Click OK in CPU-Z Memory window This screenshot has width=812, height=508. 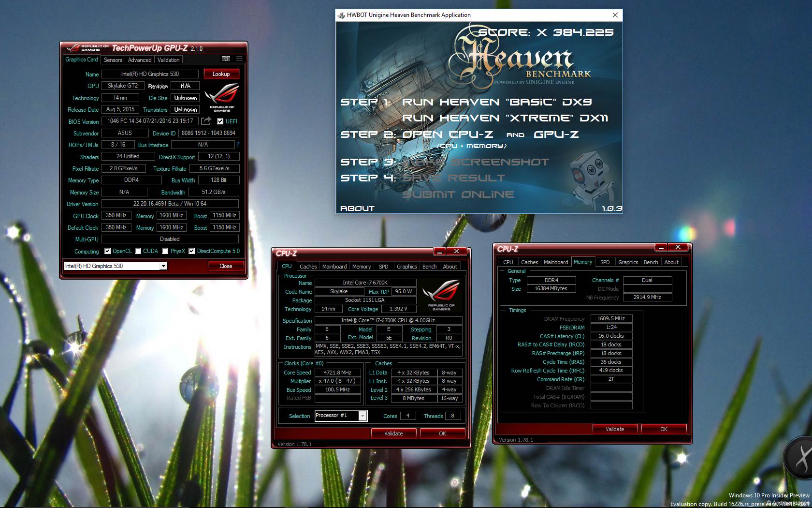coord(664,429)
